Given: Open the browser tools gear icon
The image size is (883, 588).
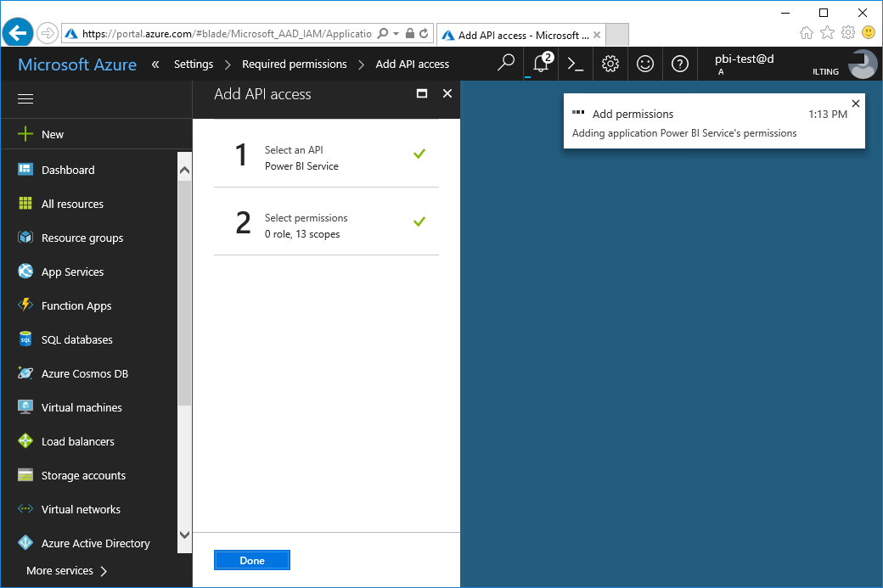Looking at the screenshot, I should (x=848, y=32).
